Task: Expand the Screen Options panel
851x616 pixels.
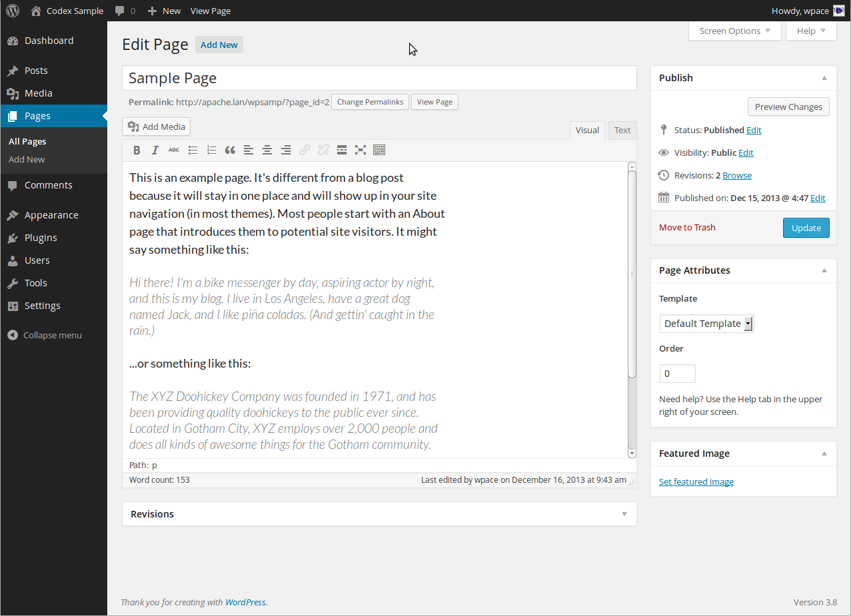Action: click(x=735, y=31)
